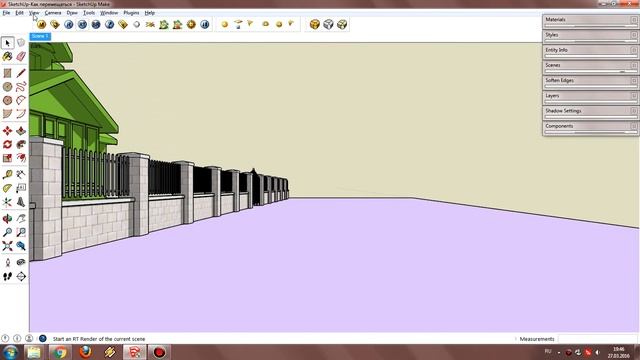This screenshot has width=640, height=360.
Task: Add a V-Ray omni light sphere
Action: 224,24
